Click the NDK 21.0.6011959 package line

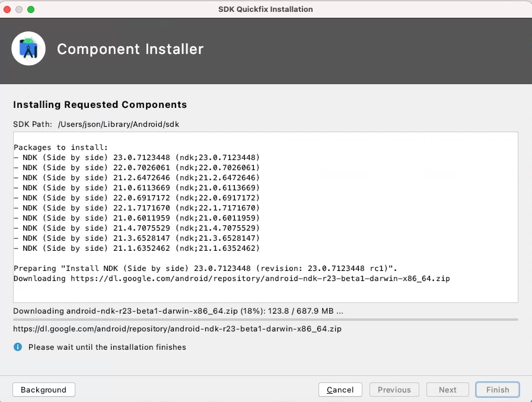[x=136, y=218]
